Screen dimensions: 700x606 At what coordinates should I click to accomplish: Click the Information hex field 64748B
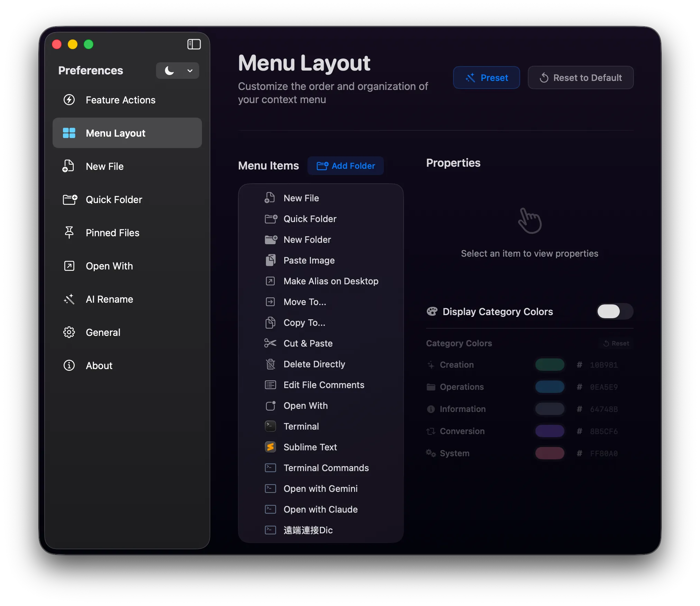(604, 409)
